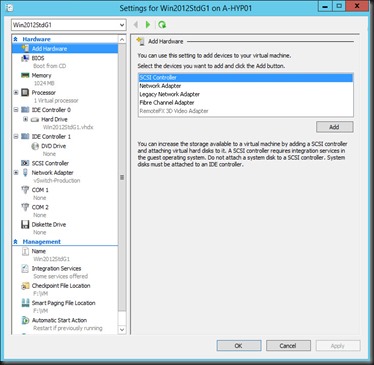Click the IDE Controller 0 icon
Screen dimensions: 374x365
[25, 110]
